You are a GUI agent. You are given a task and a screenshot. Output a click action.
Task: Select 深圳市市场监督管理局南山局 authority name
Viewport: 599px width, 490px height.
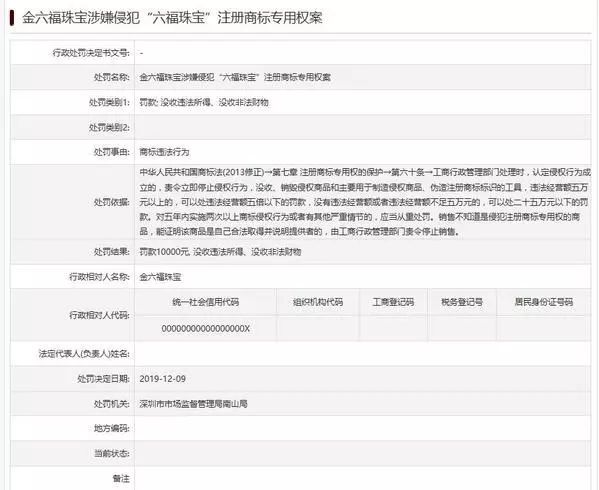(x=193, y=404)
